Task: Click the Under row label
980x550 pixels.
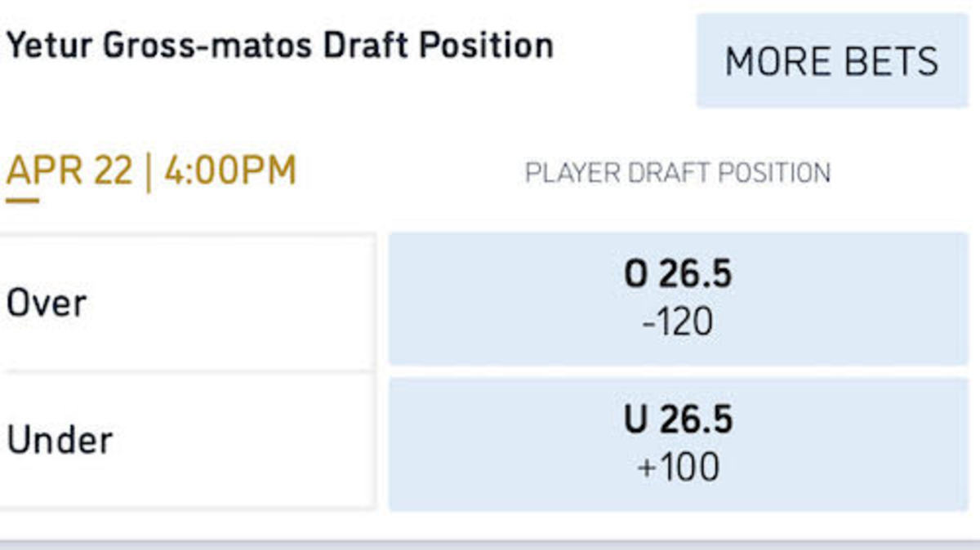Action: [x=60, y=441]
